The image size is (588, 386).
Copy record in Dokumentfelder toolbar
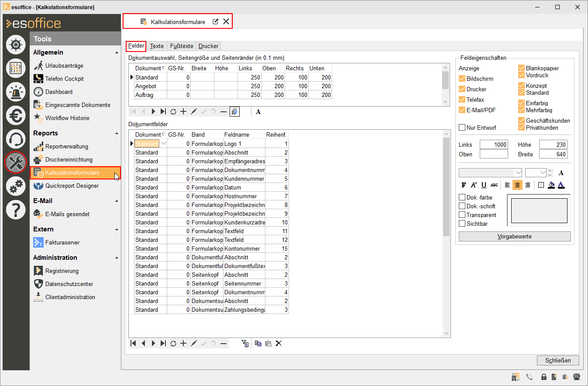pos(258,344)
